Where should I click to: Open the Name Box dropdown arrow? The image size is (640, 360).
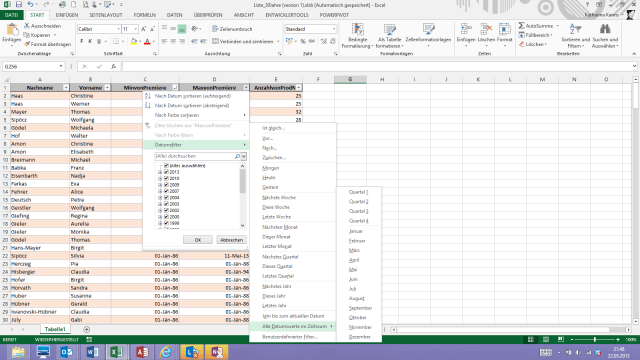[61, 66]
